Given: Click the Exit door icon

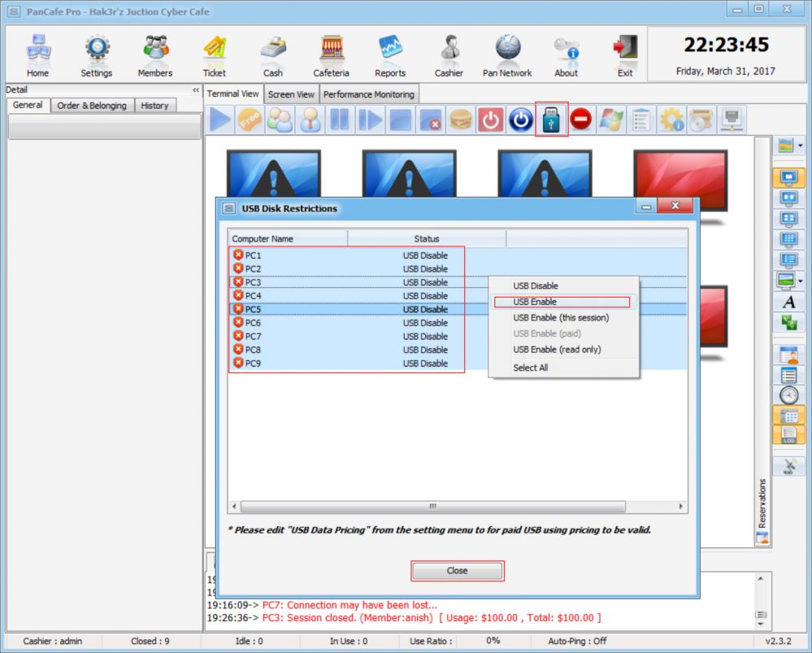Looking at the screenshot, I should (625, 55).
